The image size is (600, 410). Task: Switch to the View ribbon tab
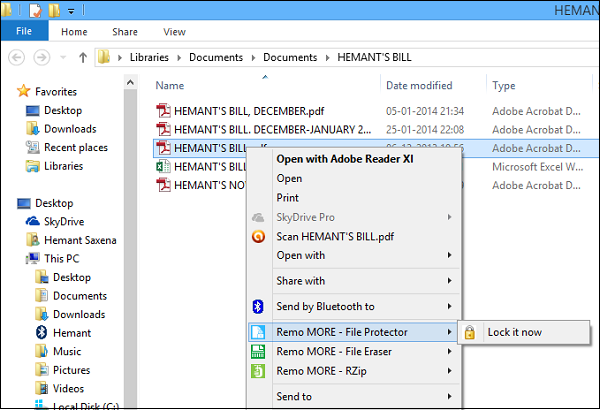(174, 32)
